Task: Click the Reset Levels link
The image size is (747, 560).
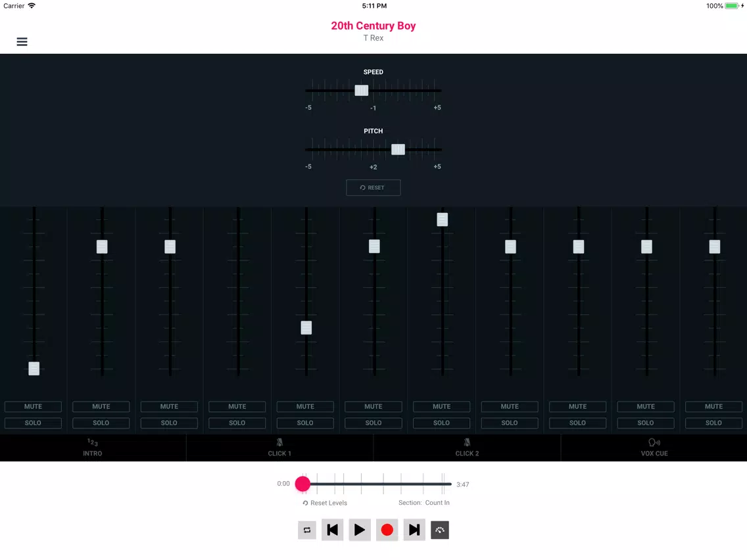Action: (x=325, y=503)
